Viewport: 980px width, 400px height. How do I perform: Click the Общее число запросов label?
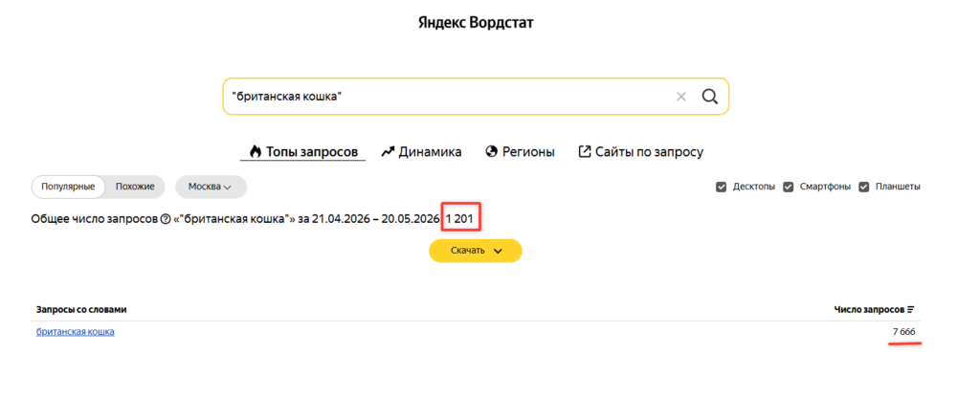coord(95,219)
